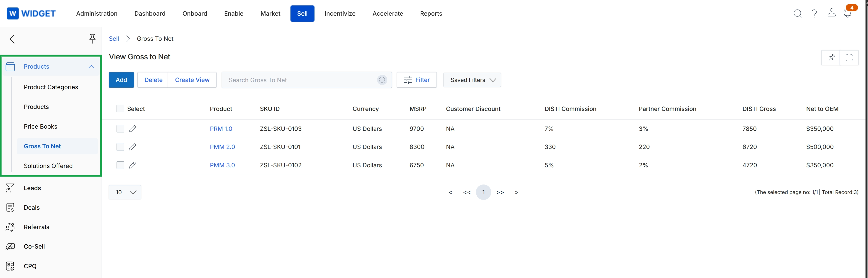The width and height of the screenshot is (868, 278).
Task: Open the Saved Filters dropdown
Action: tap(472, 80)
